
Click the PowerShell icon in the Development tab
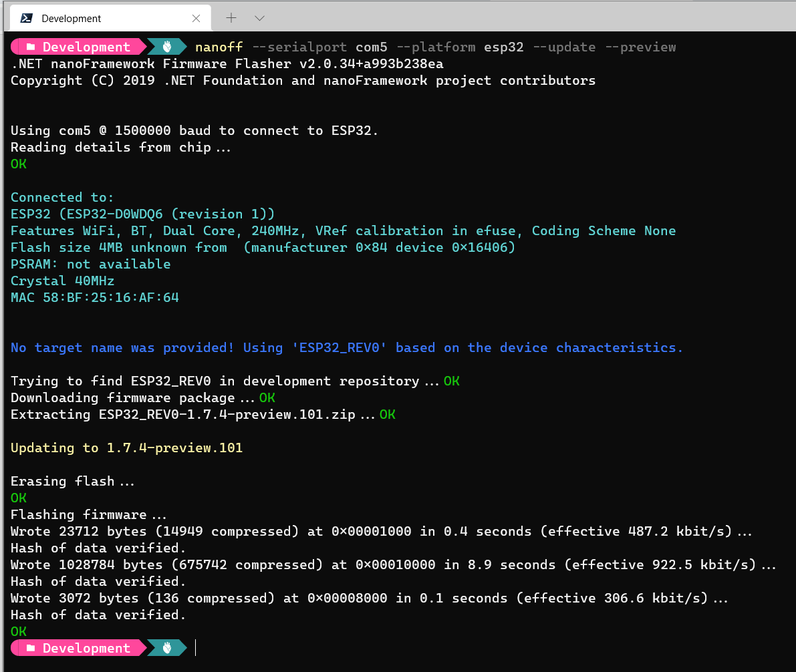click(x=27, y=19)
